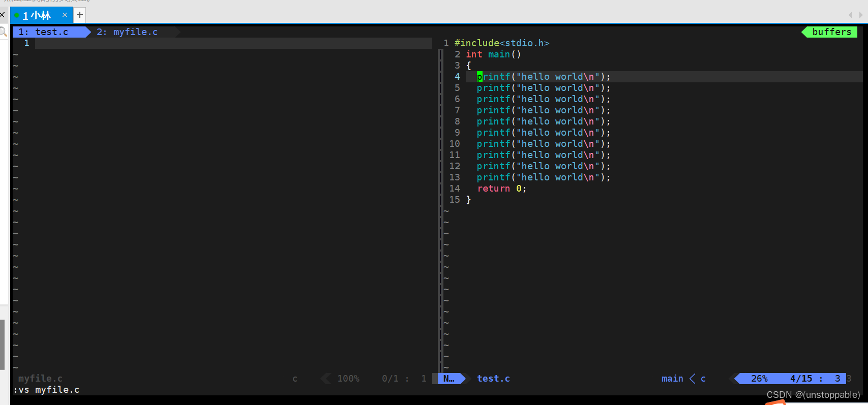Close the 小林 session tab

(65, 15)
